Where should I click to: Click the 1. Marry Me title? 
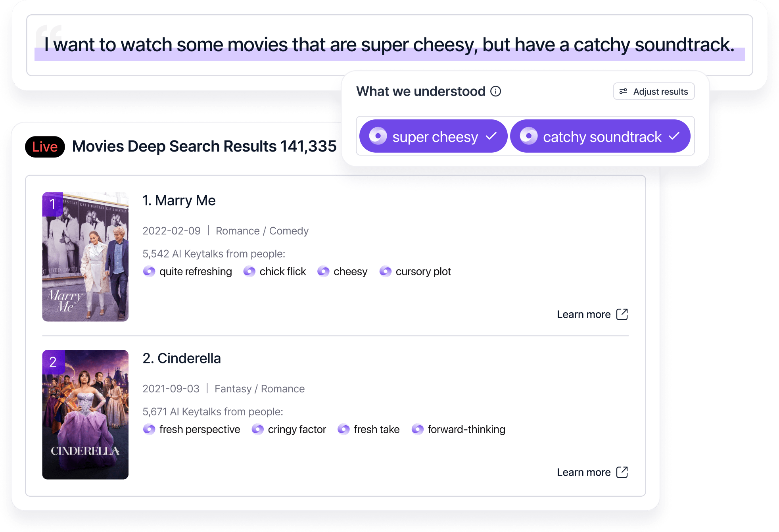click(179, 200)
